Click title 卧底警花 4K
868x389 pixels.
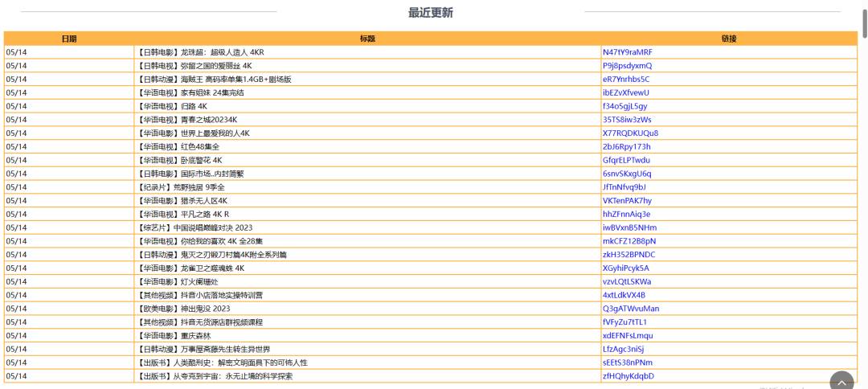(x=201, y=161)
